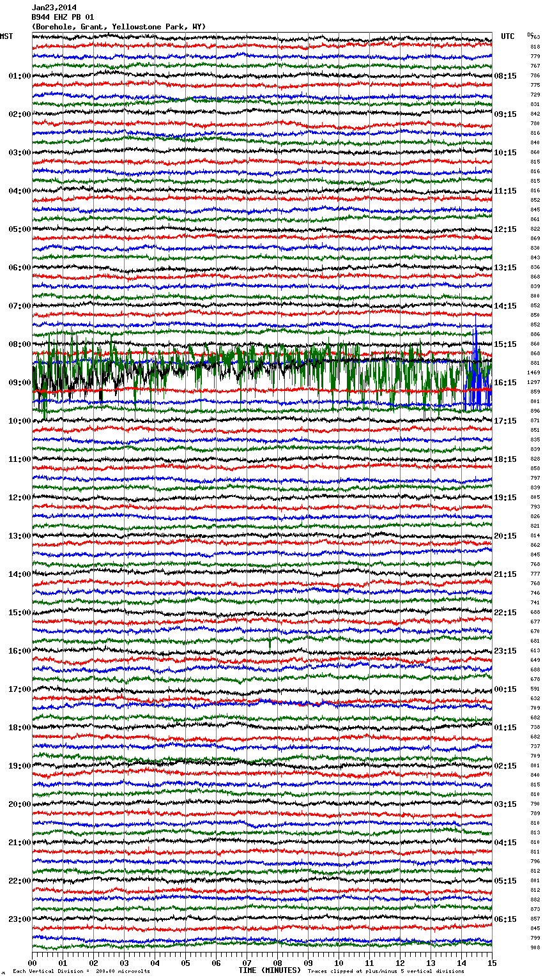This screenshot has height=980, width=543.
Task: Click the 22:15 UTC time label
Action: click(505, 613)
